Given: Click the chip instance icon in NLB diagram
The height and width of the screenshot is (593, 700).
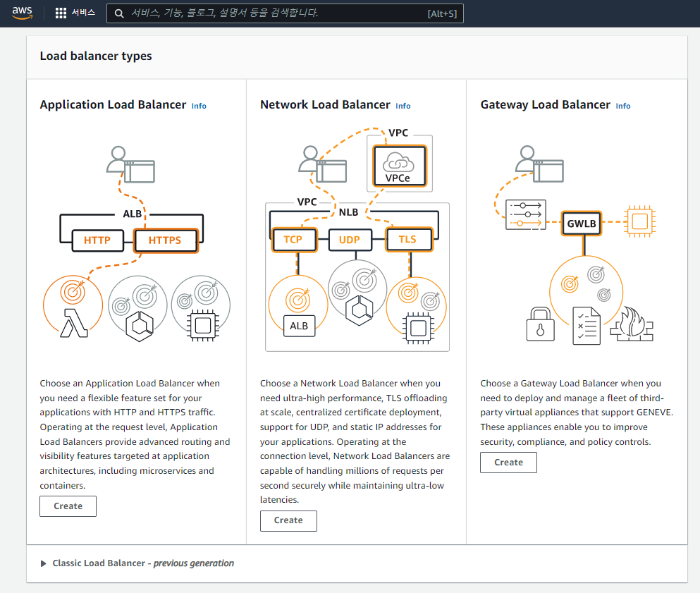Looking at the screenshot, I should (418, 328).
